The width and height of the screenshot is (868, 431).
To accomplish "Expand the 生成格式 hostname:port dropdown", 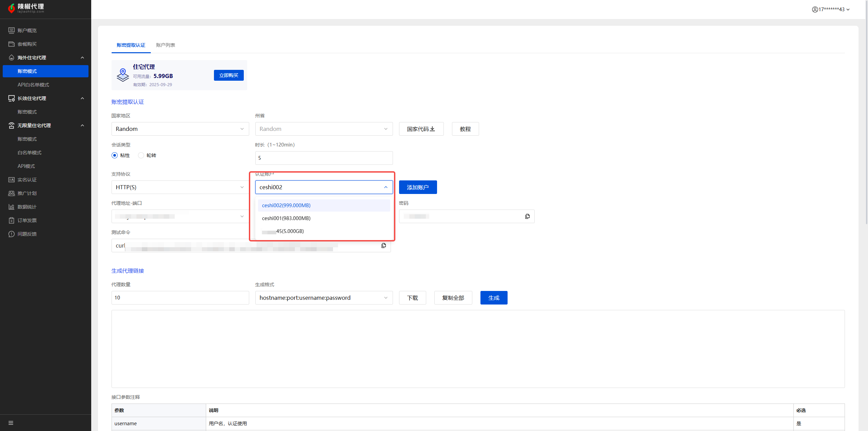I will click(323, 298).
